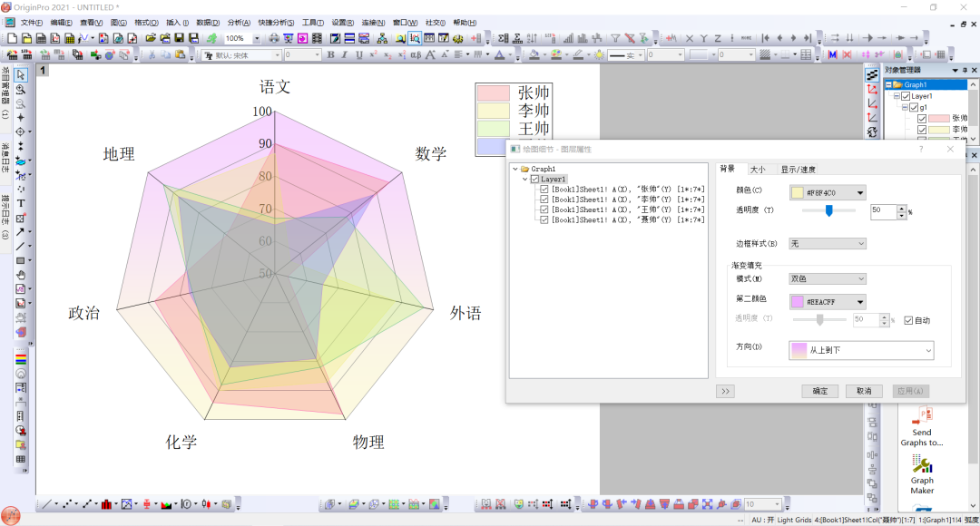Click the Graph Maker app icon
980x526 pixels.
tap(922, 474)
